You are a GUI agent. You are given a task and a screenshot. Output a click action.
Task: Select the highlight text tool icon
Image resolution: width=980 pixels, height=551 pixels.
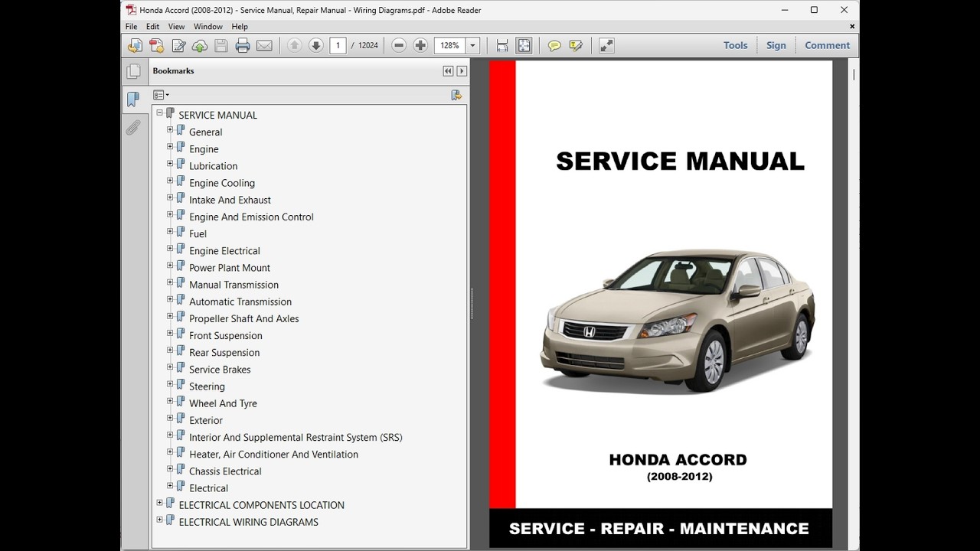[x=576, y=46]
